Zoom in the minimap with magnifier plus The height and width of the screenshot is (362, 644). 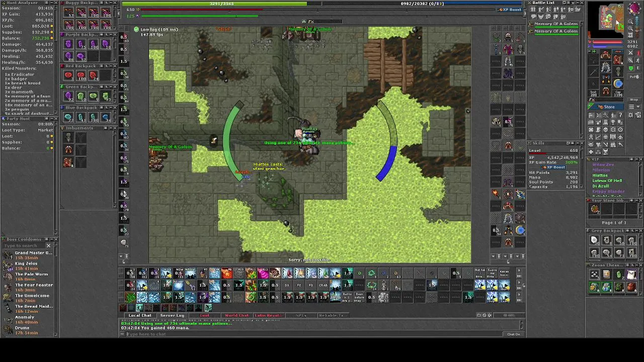630,28
